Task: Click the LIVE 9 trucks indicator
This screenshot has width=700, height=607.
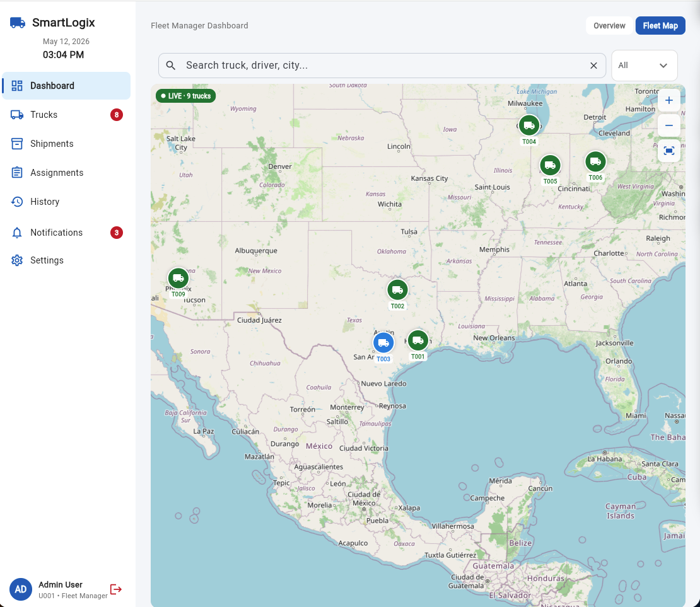Action: pos(185,96)
